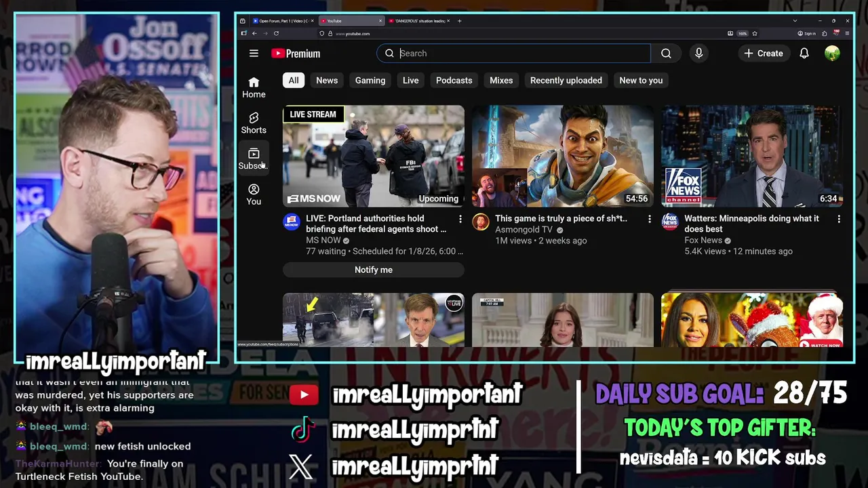Open MS NOW channel name link
Viewport: 868px width, 488px height.
(x=323, y=241)
